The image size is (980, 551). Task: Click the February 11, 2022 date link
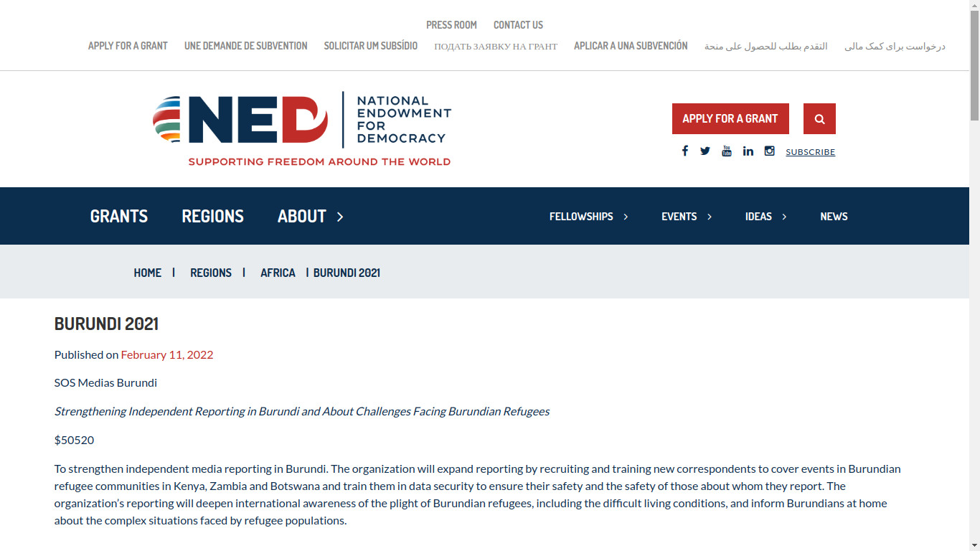pyautogui.click(x=166, y=354)
